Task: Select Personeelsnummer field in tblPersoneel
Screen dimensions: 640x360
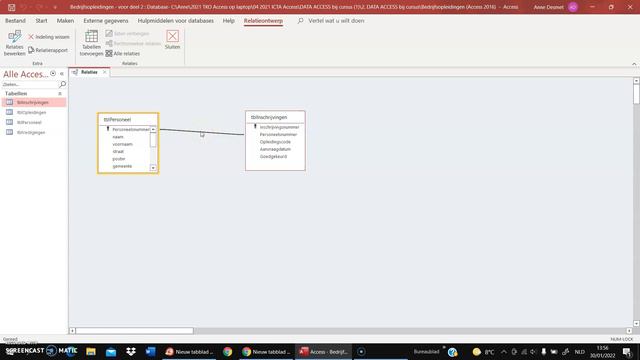Action: pyautogui.click(x=131, y=129)
